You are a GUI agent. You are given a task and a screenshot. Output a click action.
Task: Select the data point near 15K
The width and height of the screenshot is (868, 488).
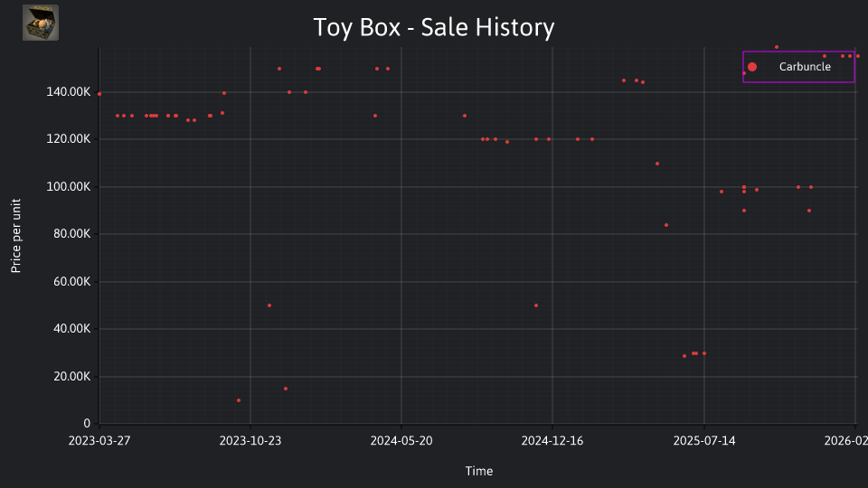286,389
